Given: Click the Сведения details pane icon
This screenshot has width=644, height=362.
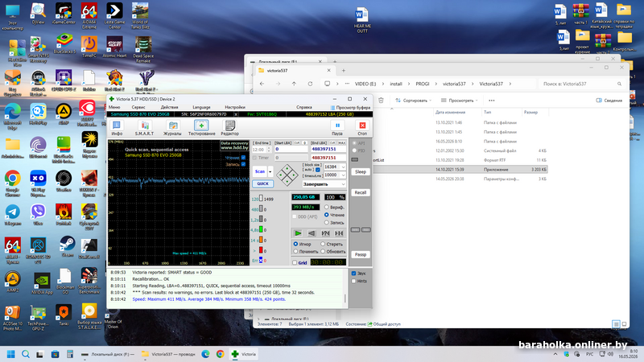Looking at the screenshot, I should coord(599,100).
